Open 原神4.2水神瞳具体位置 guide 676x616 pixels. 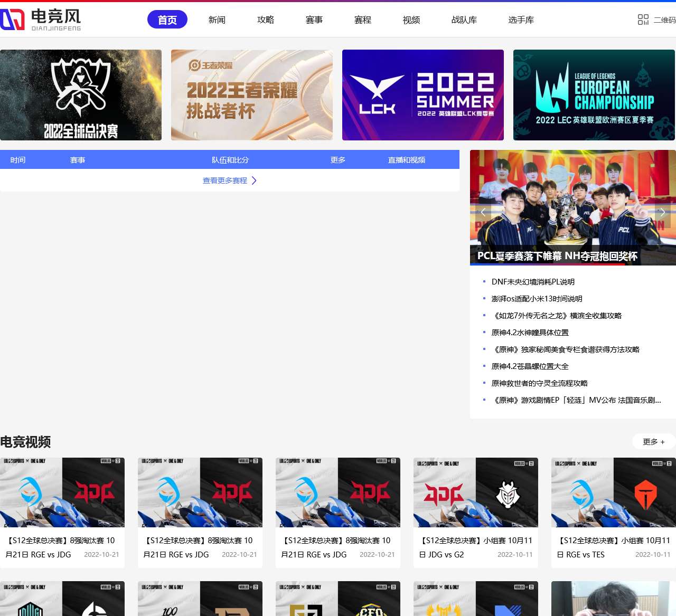pos(530,333)
